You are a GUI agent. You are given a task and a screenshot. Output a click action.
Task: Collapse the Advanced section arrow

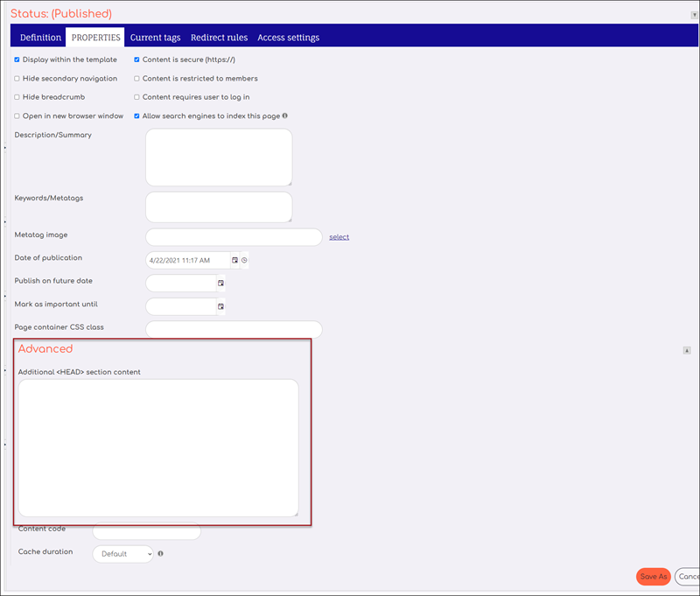tap(687, 350)
